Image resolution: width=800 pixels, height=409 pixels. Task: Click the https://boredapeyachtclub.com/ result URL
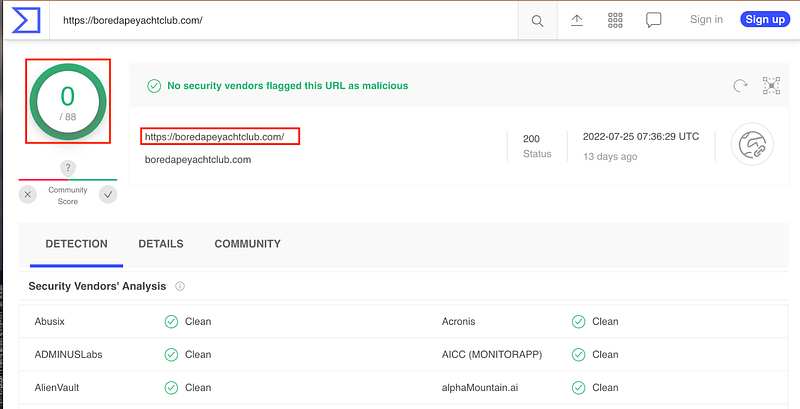214,137
